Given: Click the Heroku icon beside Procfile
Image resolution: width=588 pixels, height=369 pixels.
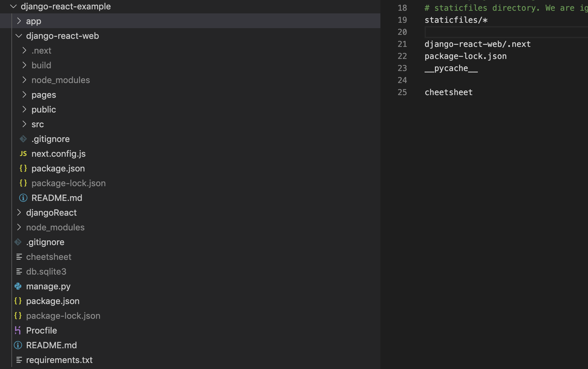Looking at the screenshot, I should [x=18, y=330].
